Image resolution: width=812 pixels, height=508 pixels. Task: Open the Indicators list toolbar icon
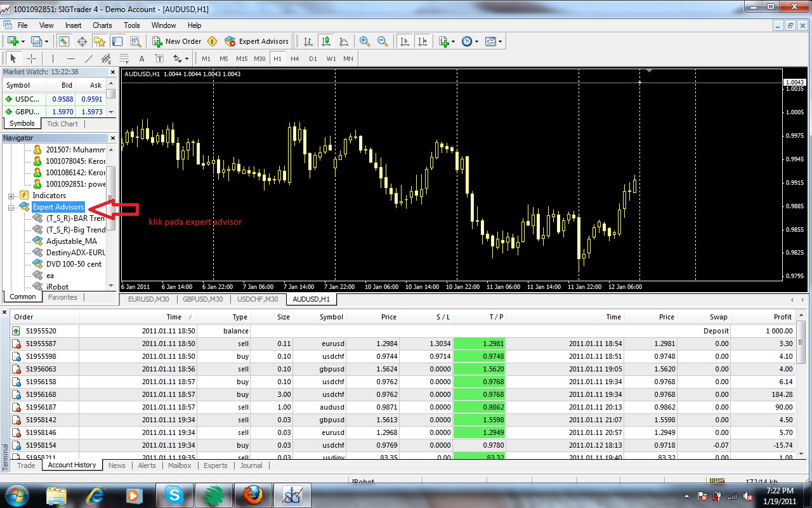click(x=443, y=41)
